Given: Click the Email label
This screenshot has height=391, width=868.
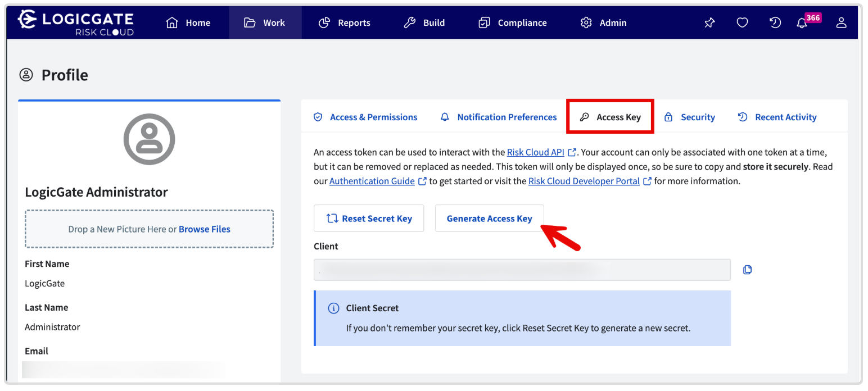Looking at the screenshot, I should 37,351.
